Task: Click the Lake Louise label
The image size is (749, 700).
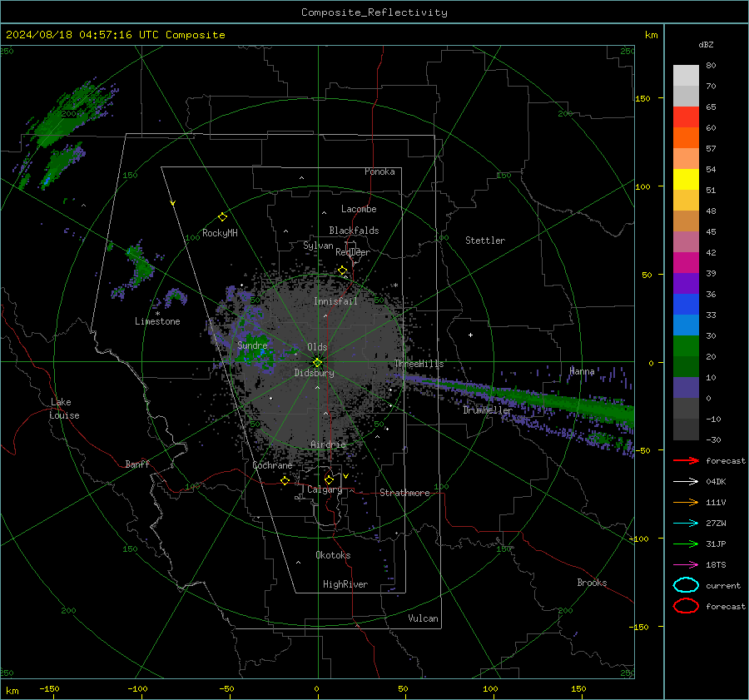Action: click(x=64, y=409)
